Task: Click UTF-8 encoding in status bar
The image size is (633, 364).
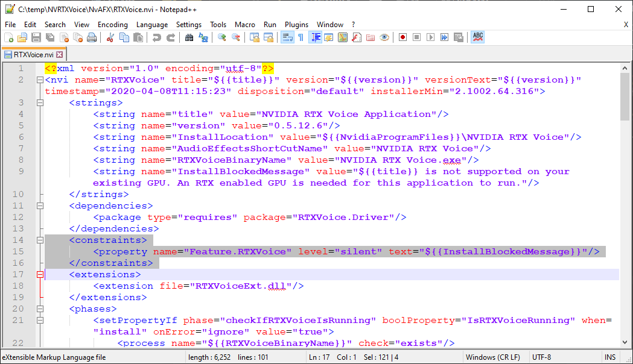Action: point(541,357)
